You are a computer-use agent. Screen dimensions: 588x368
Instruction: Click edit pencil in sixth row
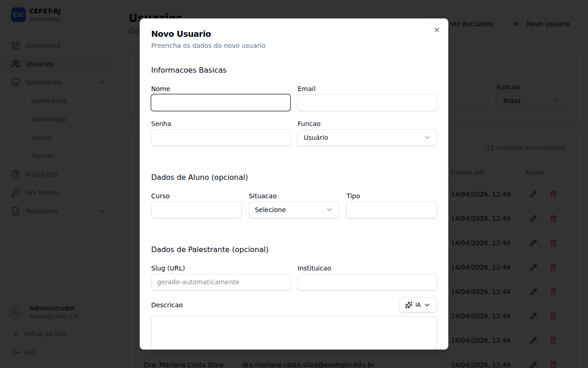point(533,316)
